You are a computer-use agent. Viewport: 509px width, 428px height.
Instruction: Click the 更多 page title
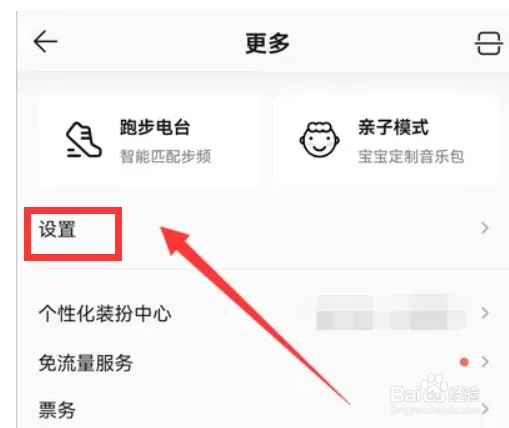(267, 43)
